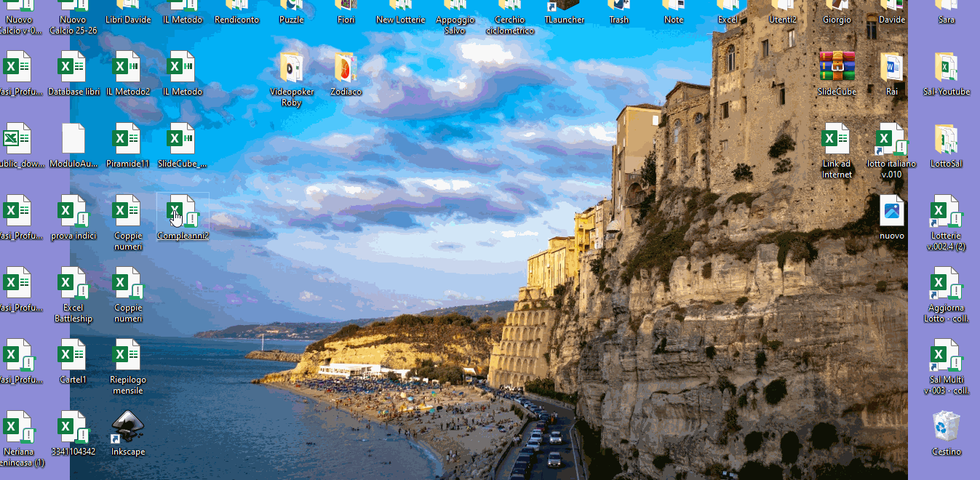
Task: Select the Cartel1 Excel file icon
Action: [x=73, y=355]
